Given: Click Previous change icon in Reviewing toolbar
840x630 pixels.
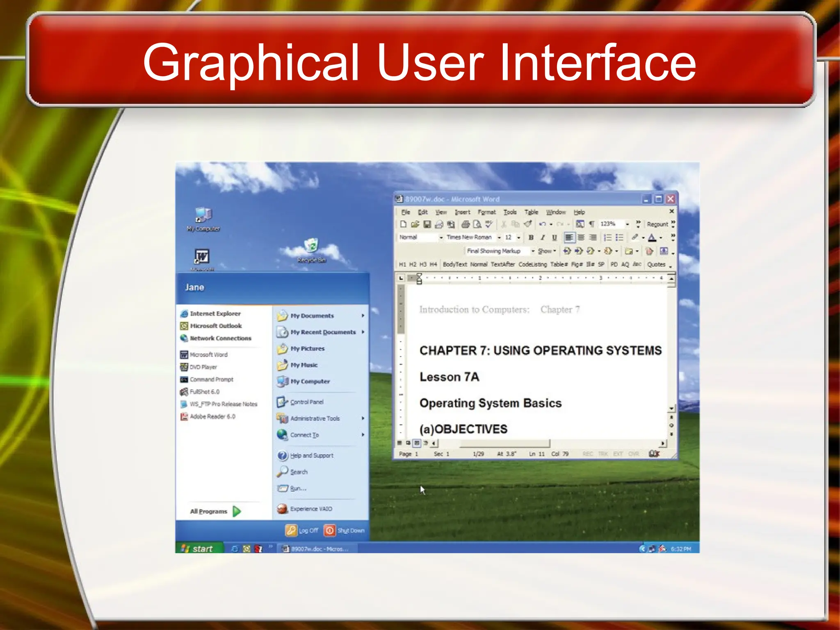Looking at the screenshot, I should point(567,251).
